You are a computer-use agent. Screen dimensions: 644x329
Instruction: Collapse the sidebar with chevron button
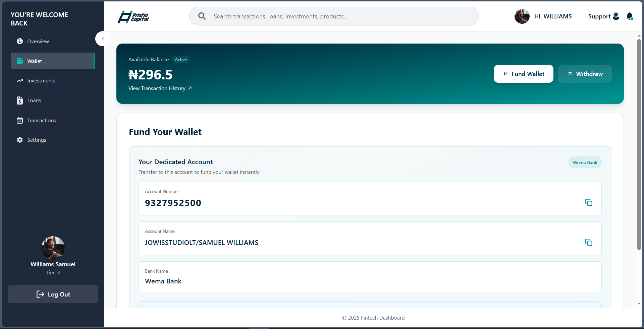click(103, 39)
